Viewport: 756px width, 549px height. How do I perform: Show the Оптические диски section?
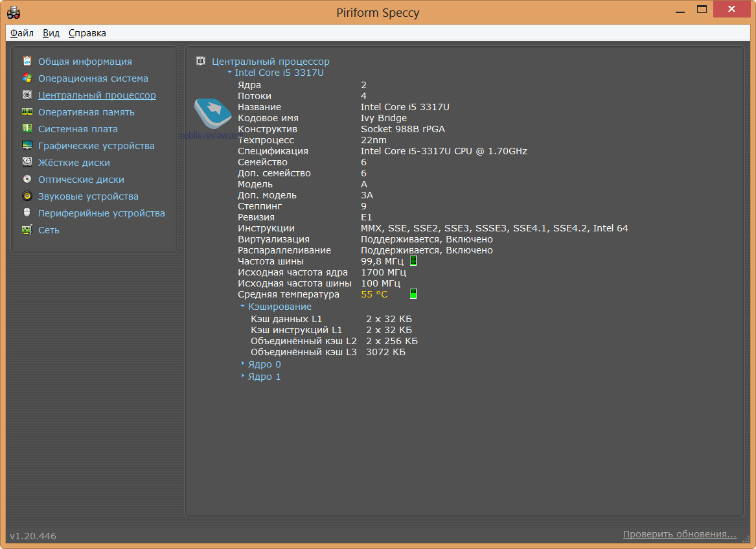[x=81, y=180]
